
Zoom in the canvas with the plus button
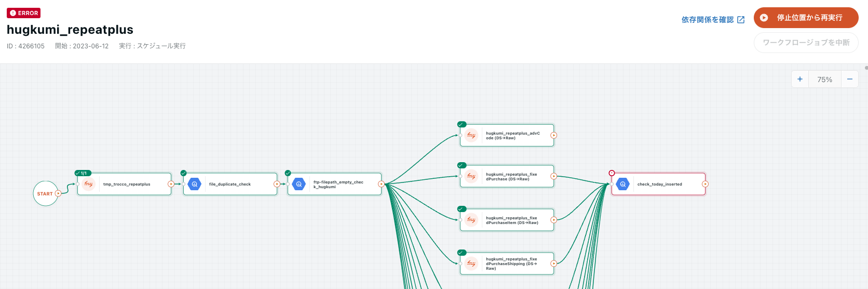(800, 79)
